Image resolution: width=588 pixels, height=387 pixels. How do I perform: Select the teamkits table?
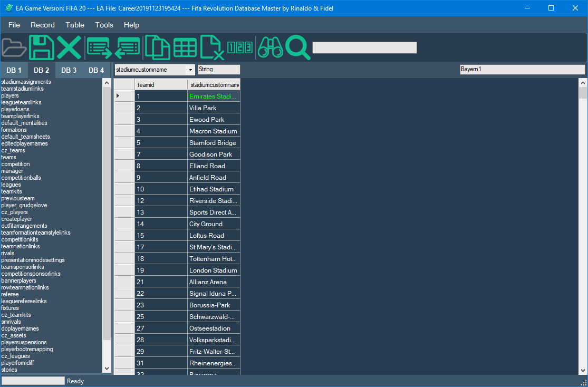12,191
